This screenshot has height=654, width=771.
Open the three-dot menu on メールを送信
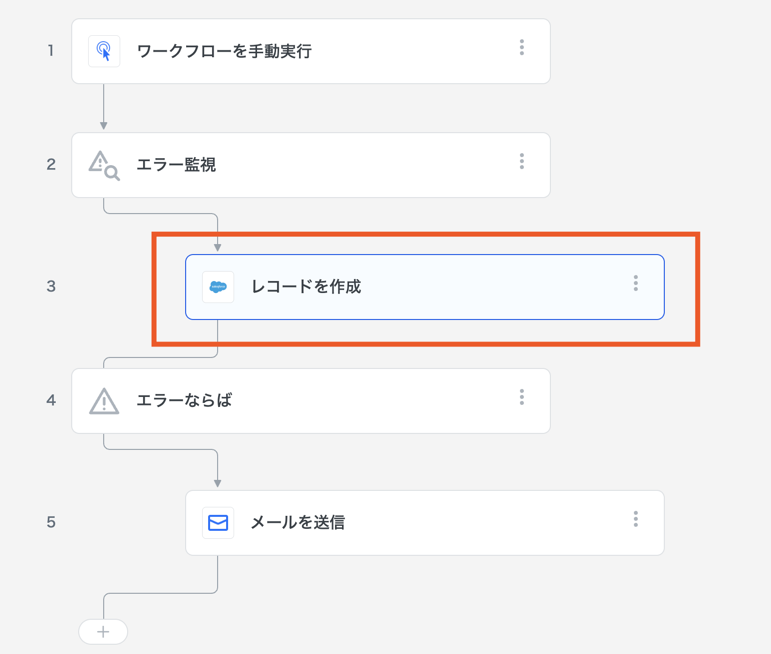click(636, 520)
